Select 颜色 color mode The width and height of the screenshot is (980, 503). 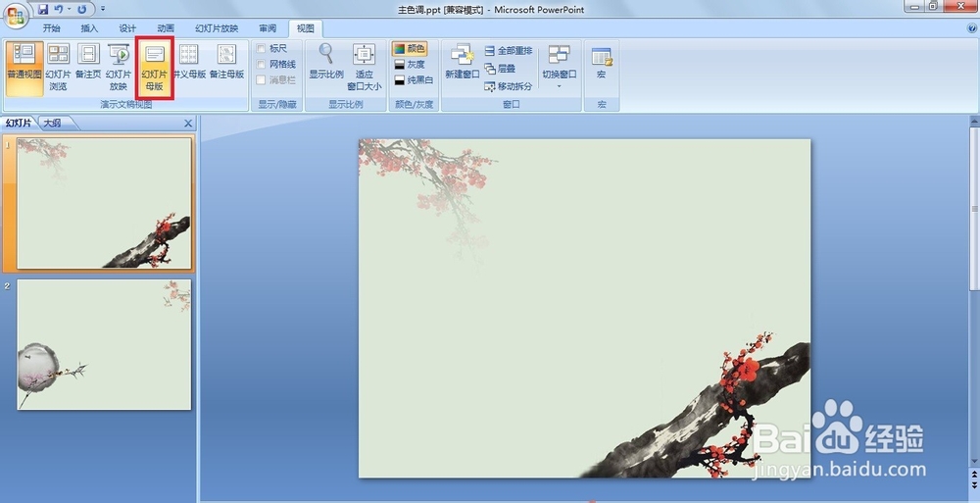[x=410, y=48]
